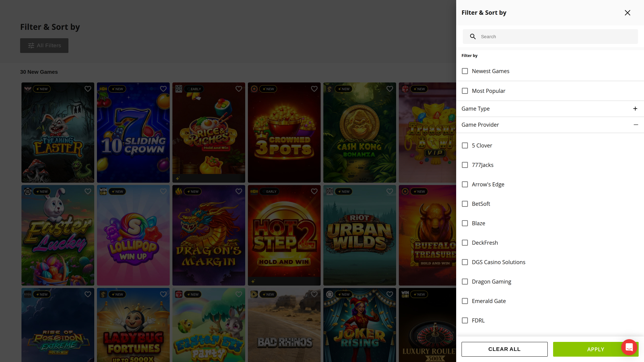Focus the filter Search field
This screenshot has height=362, width=644.
(x=550, y=37)
